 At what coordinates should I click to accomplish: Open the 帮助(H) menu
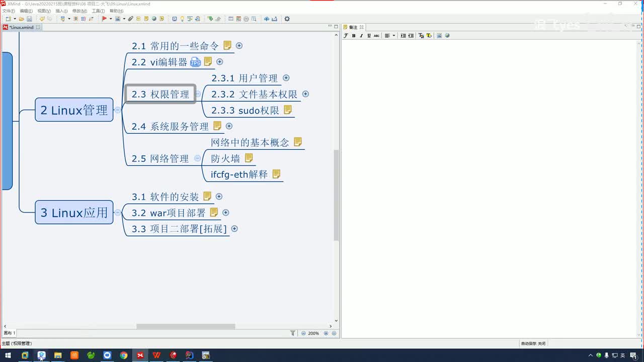click(116, 11)
